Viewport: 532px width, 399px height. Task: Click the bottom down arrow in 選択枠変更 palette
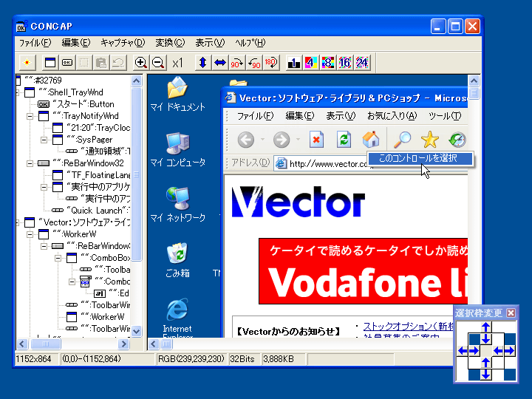tap(486, 375)
